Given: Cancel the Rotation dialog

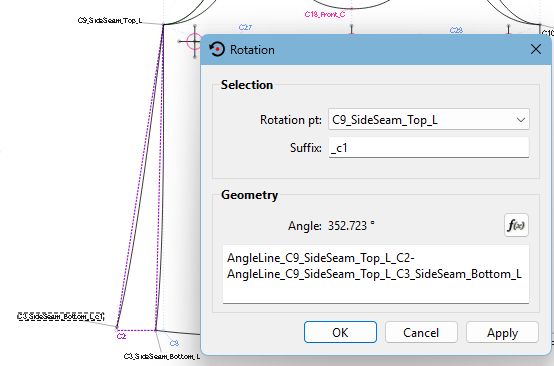Looking at the screenshot, I should [x=421, y=332].
